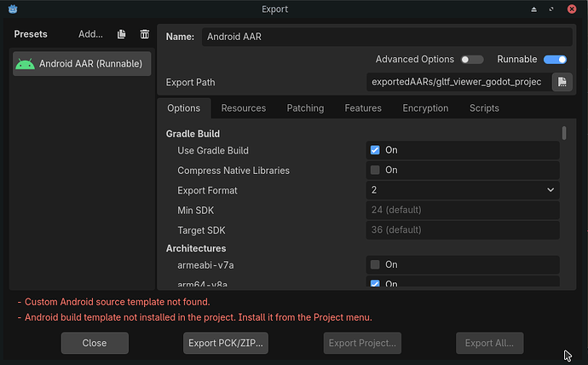
Task: Toggle the Advanced Options switch
Action: click(472, 60)
